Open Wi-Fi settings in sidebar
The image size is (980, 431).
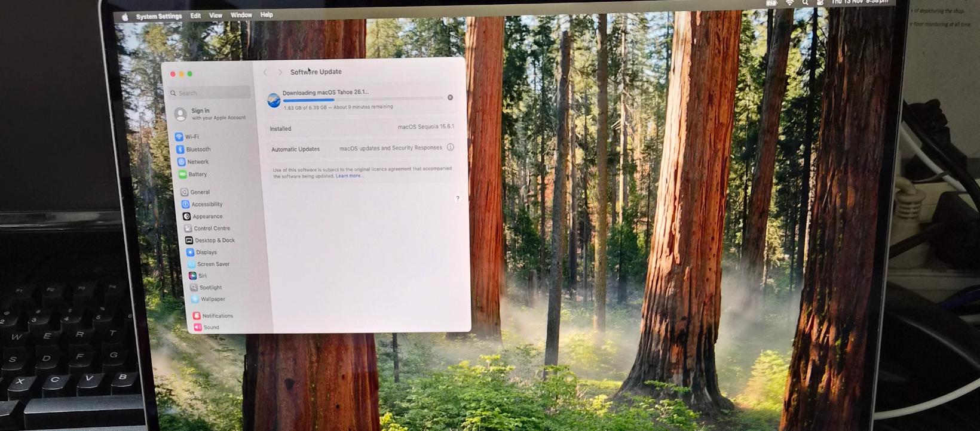point(186,137)
